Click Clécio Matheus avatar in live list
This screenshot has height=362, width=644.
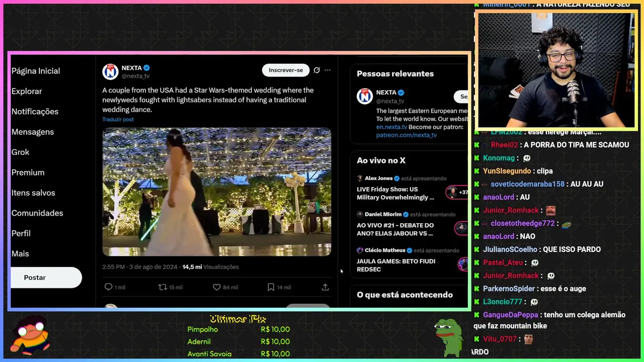360,250
